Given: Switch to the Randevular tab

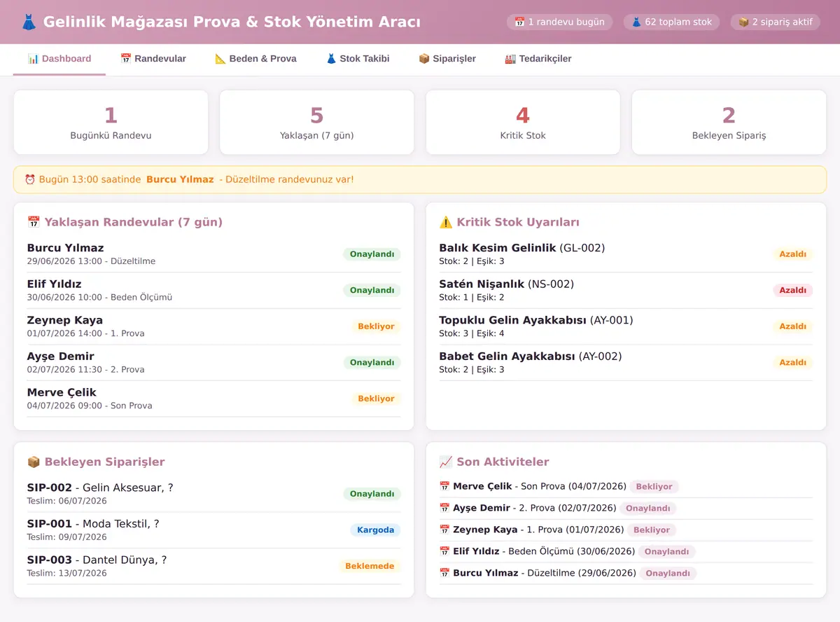Looking at the screenshot, I should click(153, 59).
